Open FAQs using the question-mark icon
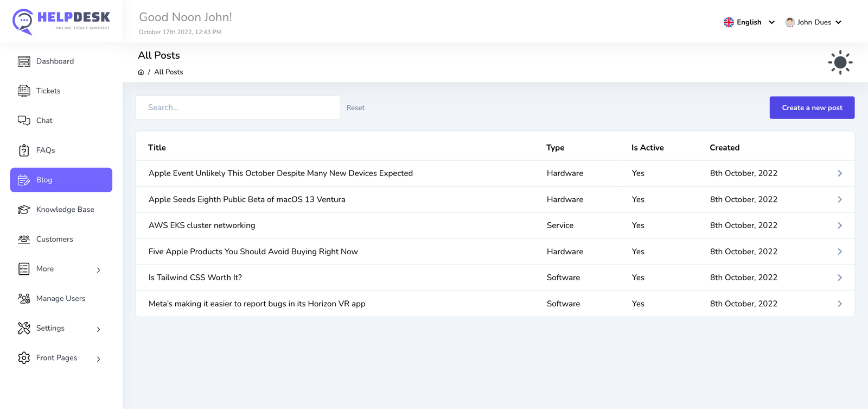The height and width of the screenshot is (409, 868). [24, 150]
